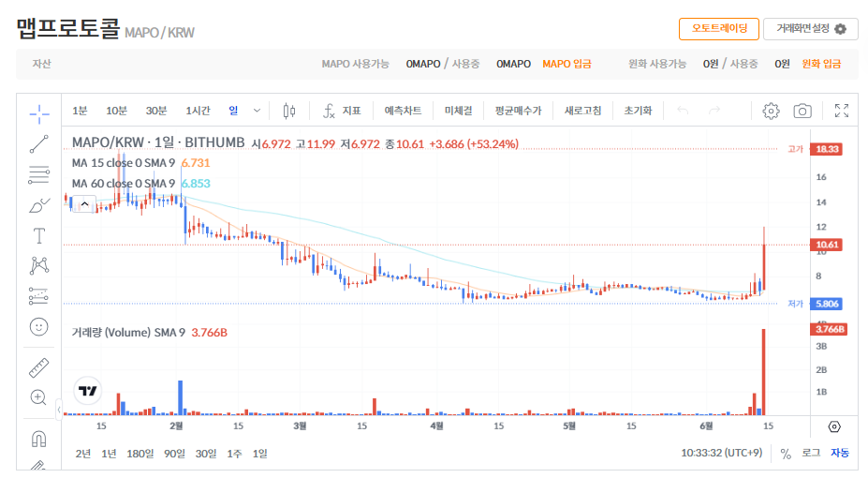Open the 예측차트 forecast chart
Image resolution: width=868 pixels, height=478 pixels.
coord(403,111)
